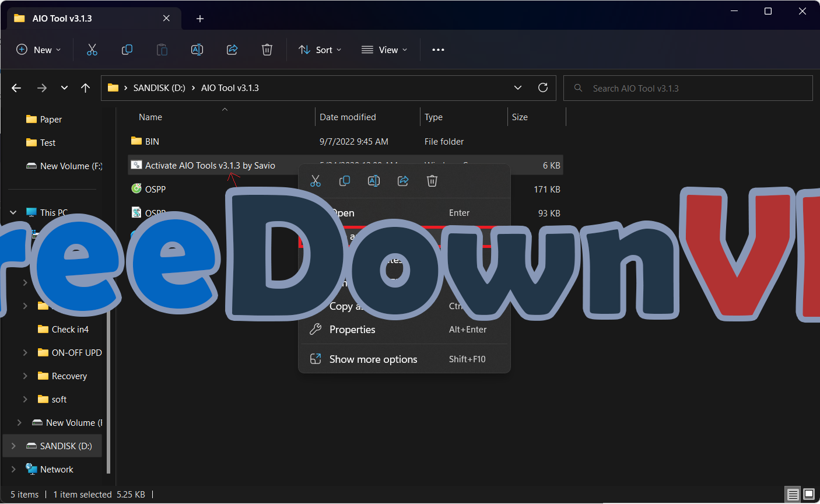
Task: Click the Rename icon in the toolbar
Action: click(x=197, y=50)
